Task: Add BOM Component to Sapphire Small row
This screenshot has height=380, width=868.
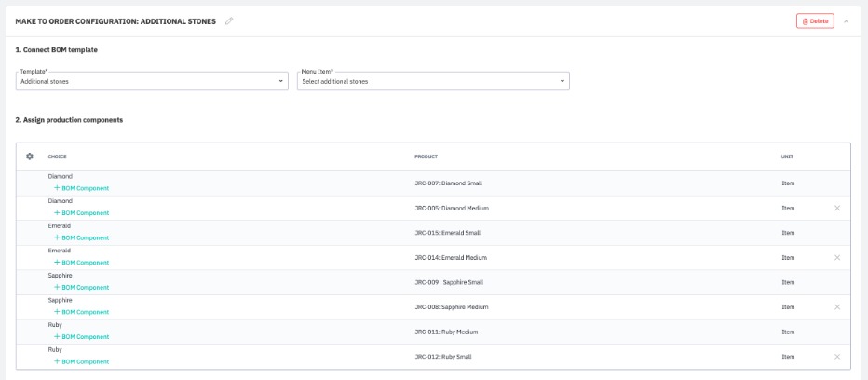Action: coord(81,287)
